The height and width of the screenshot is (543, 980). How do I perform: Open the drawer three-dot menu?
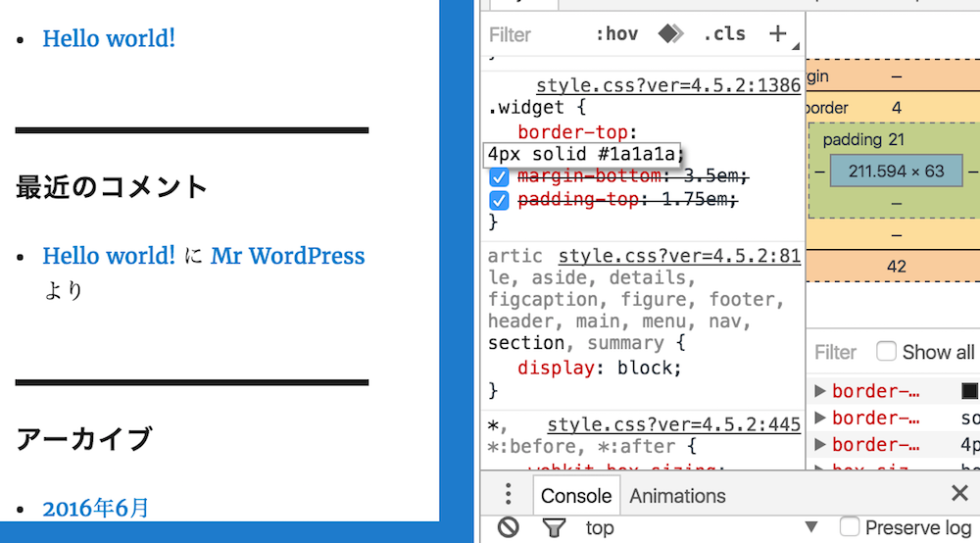508,494
